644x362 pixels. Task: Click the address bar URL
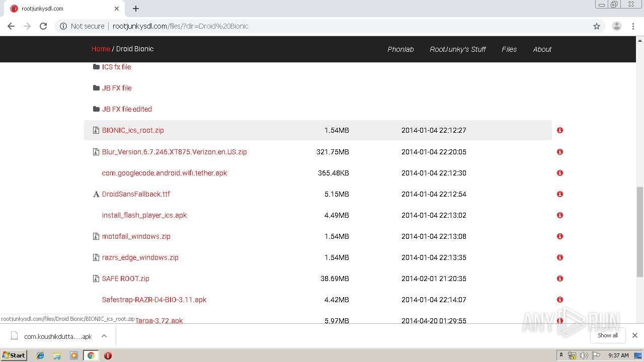pyautogui.click(x=180, y=26)
